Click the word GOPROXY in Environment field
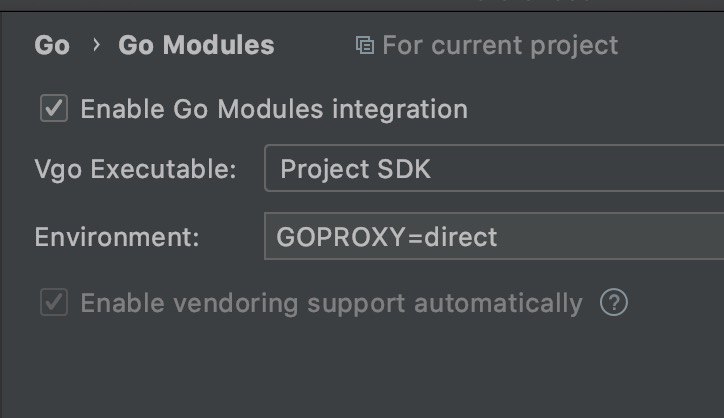 [342, 237]
